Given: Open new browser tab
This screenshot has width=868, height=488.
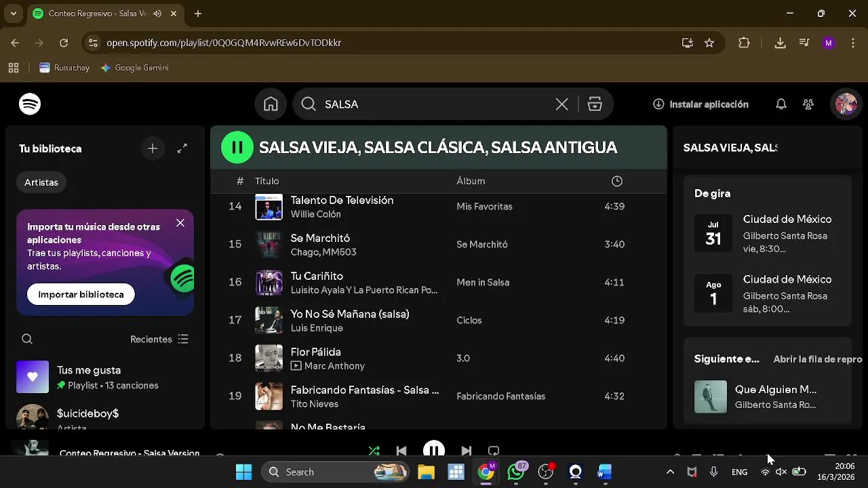Looking at the screenshot, I should [x=198, y=14].
